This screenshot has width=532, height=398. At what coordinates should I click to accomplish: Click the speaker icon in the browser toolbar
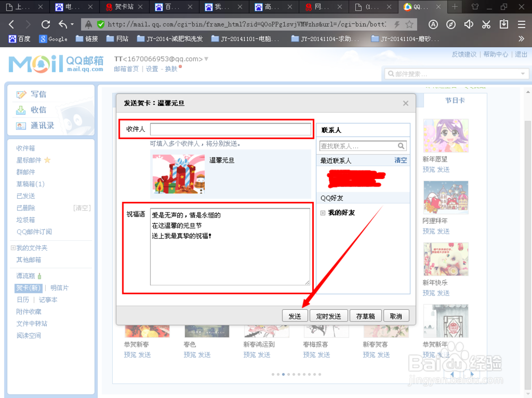coord(469,24)
